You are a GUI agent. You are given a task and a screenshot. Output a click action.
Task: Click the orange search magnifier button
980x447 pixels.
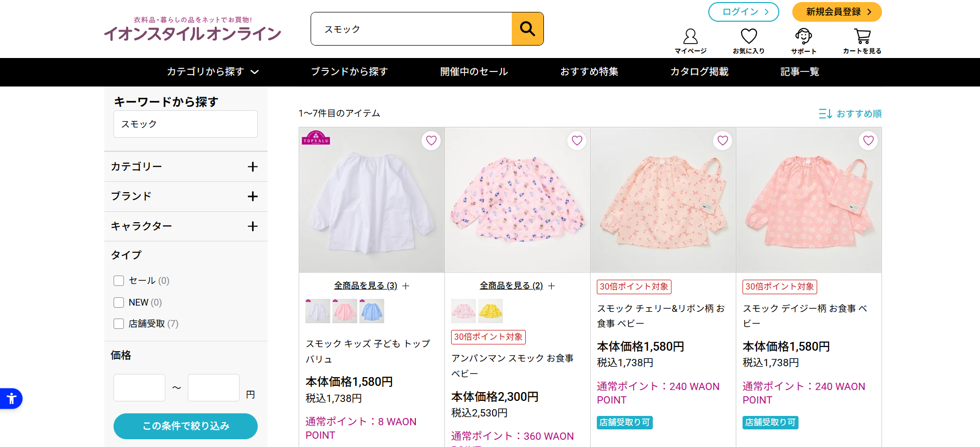click(527, 29)
